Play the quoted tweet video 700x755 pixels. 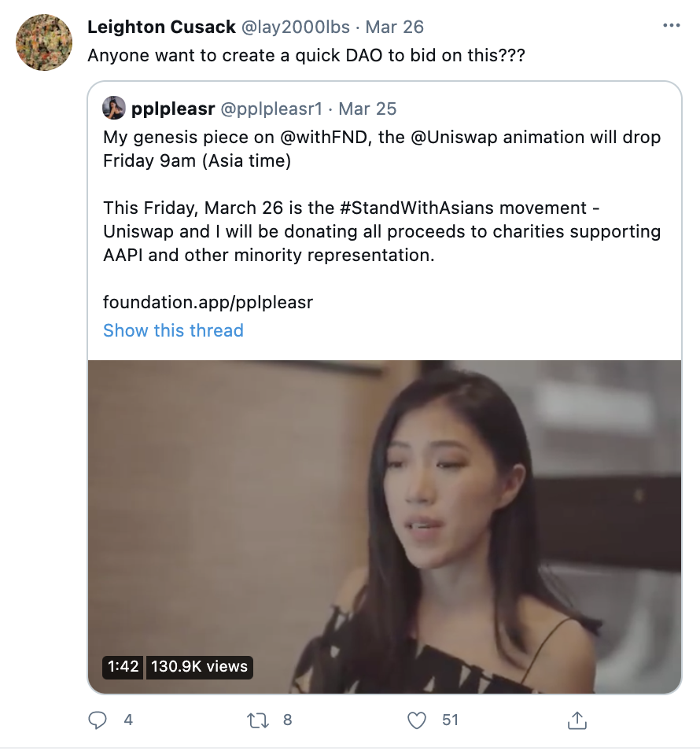385,527
